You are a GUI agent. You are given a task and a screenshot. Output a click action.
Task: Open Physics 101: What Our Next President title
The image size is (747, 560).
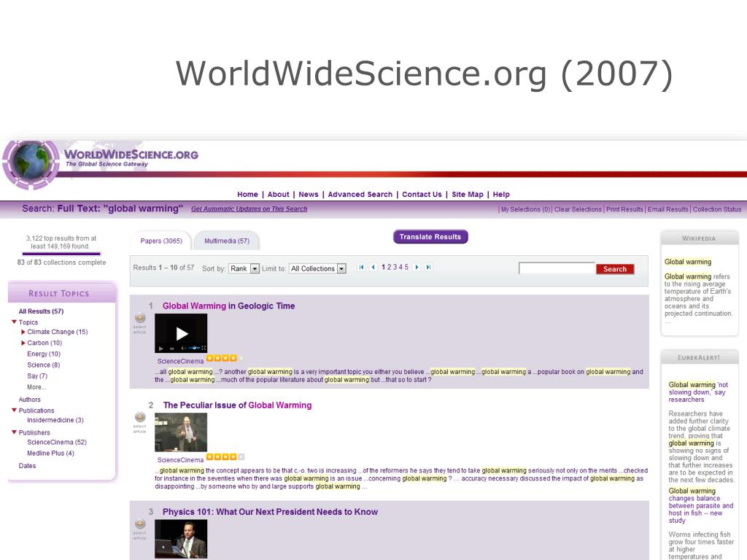(270, 512)
